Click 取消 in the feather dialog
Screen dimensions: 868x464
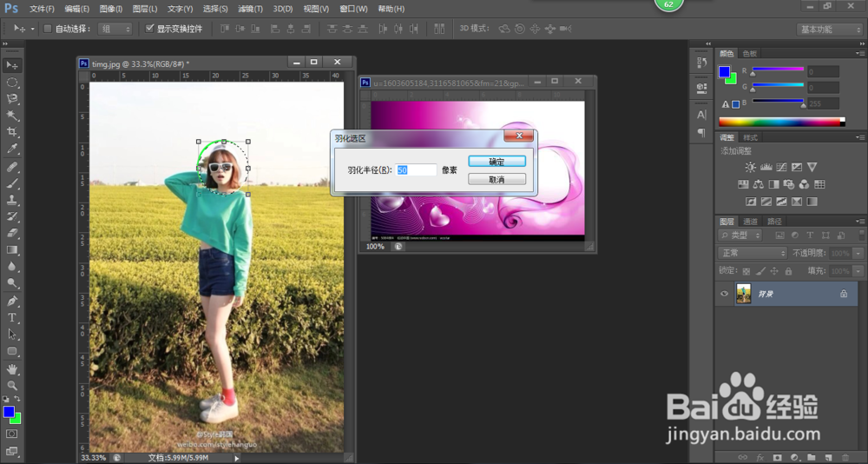coord(496,179)
